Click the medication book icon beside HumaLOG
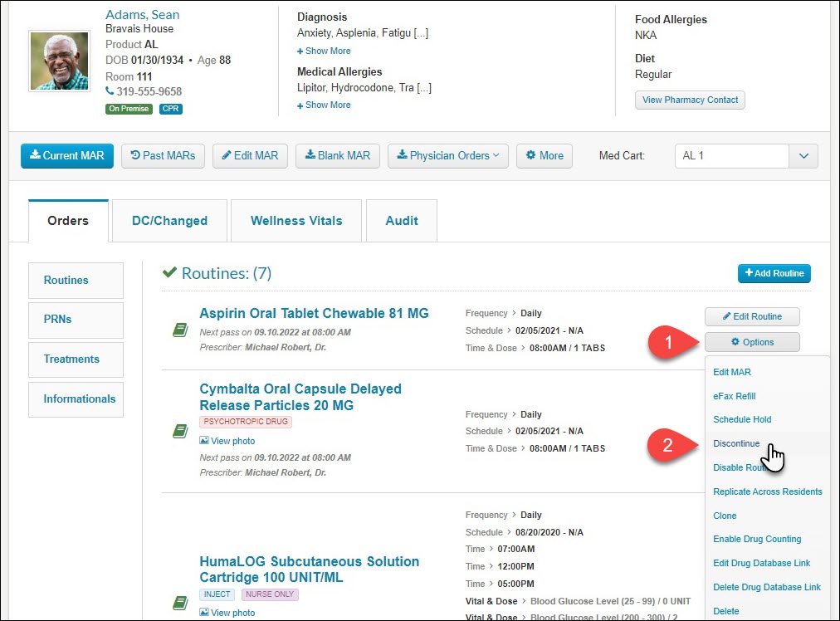This screenshot has width=840, height=621. point(180,602)
